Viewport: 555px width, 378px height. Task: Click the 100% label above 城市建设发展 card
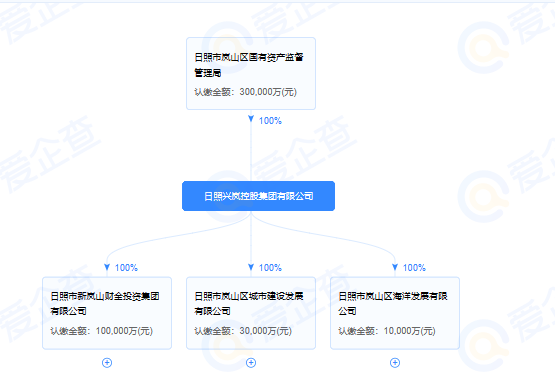tap(270, 268)
